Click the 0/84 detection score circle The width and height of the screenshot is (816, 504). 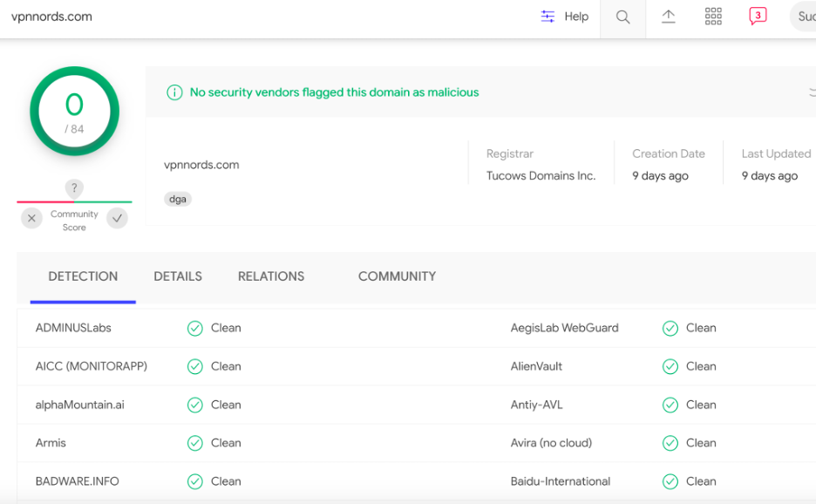point(74,112)
